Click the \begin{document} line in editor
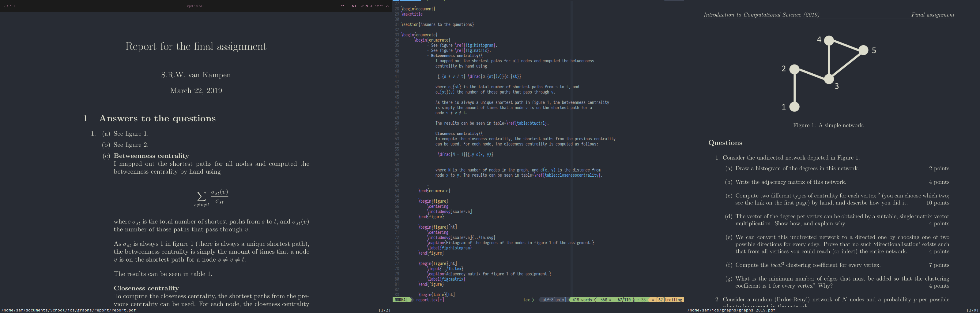 [x=418, y=9]
